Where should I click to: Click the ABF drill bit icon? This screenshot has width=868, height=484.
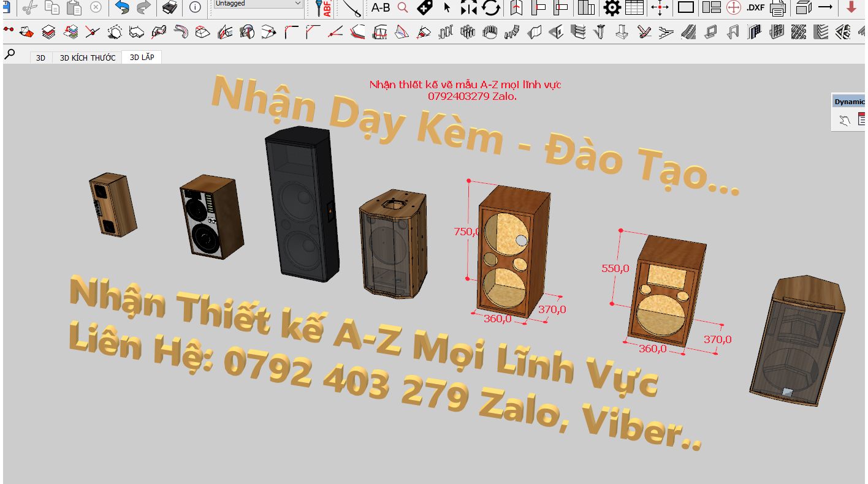tap(323, 8)
